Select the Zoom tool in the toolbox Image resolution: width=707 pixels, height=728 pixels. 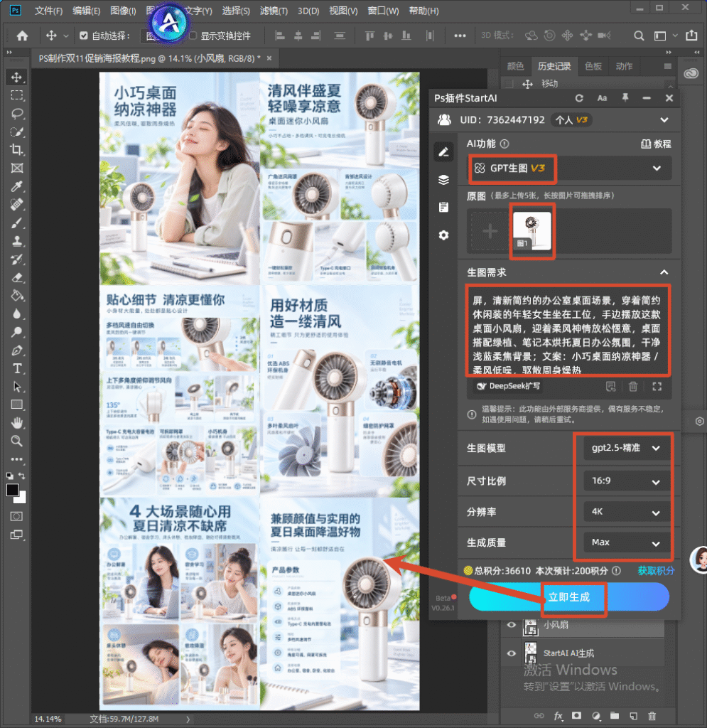(17, 441)
